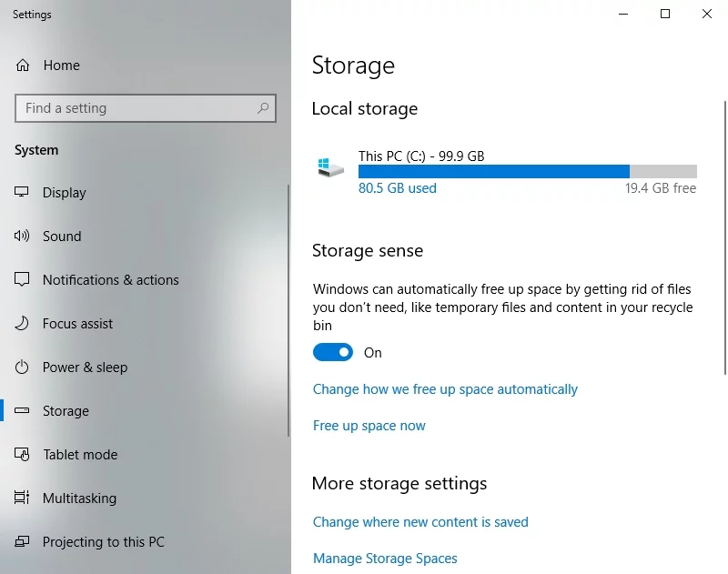Click the Tablet mode icon

pos(23,455)
